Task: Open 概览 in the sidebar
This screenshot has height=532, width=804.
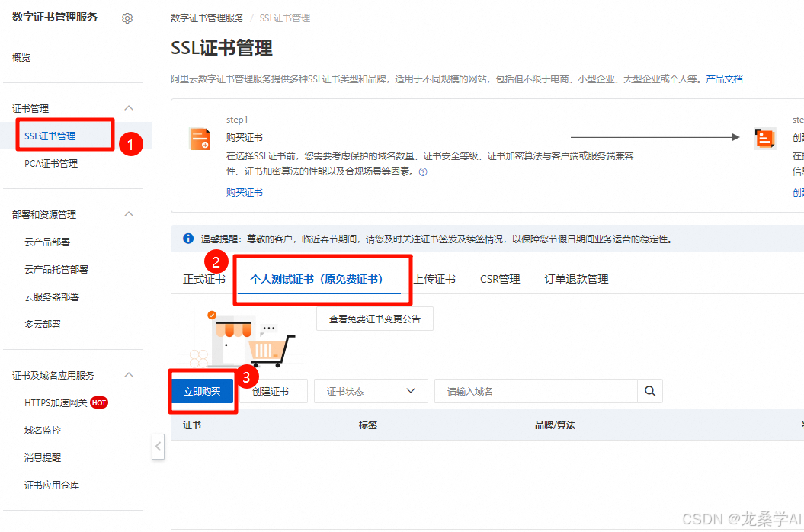Action: click(21, 57)
